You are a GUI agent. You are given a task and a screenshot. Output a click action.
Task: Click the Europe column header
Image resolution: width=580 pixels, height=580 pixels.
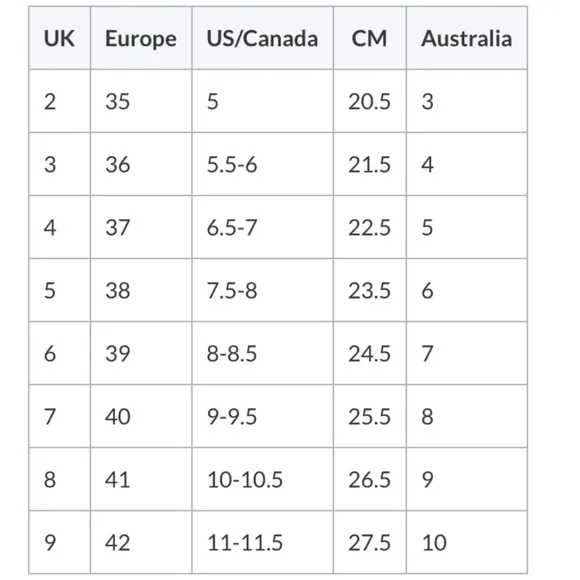coord(141,38)
